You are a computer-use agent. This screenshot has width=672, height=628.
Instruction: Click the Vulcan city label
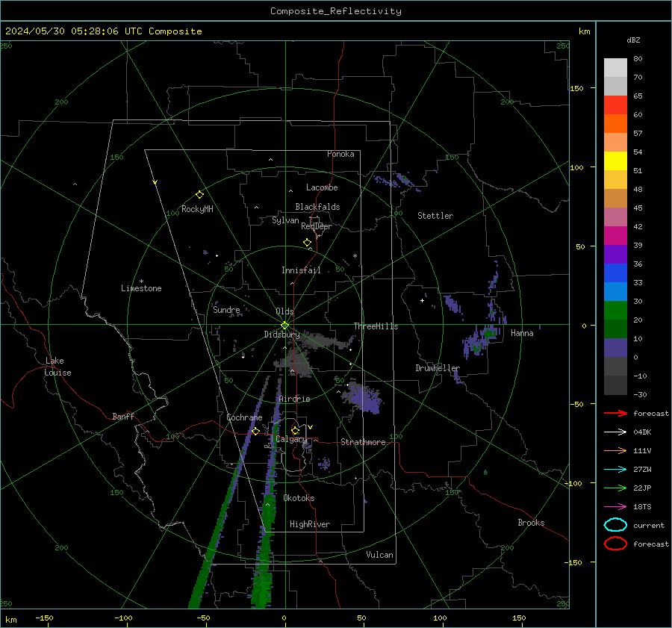[x=380, y=555]
